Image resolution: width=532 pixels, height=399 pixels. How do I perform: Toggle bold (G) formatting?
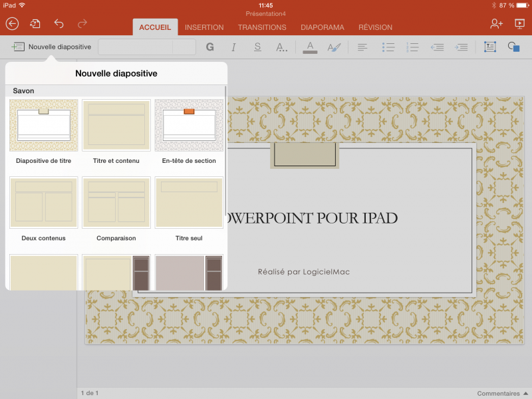point(210,47)
